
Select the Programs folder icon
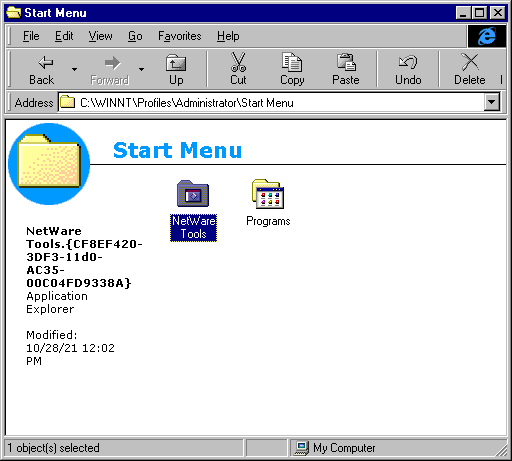coord(268,194)
